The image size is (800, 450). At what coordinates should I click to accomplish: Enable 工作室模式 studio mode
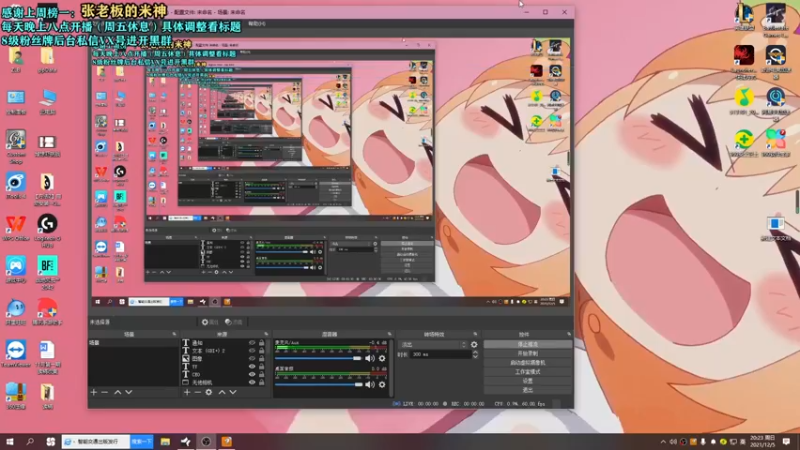pyautogui.click(x=528, y=372)
